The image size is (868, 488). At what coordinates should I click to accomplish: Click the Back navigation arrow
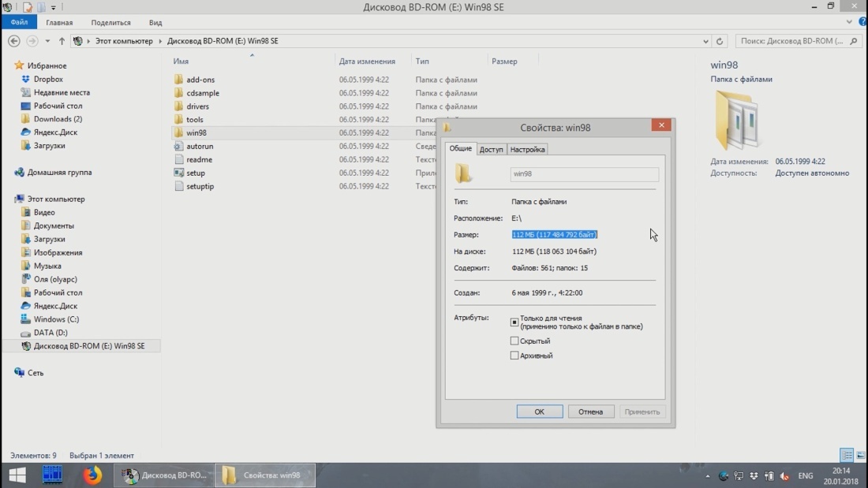coord(14,41)
